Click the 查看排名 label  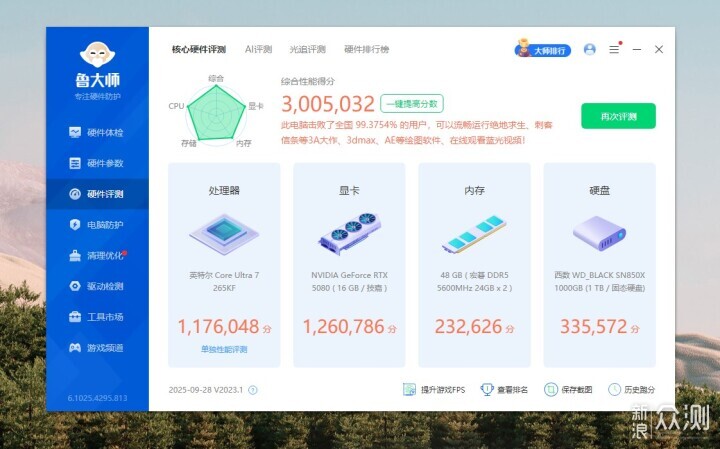512,390
